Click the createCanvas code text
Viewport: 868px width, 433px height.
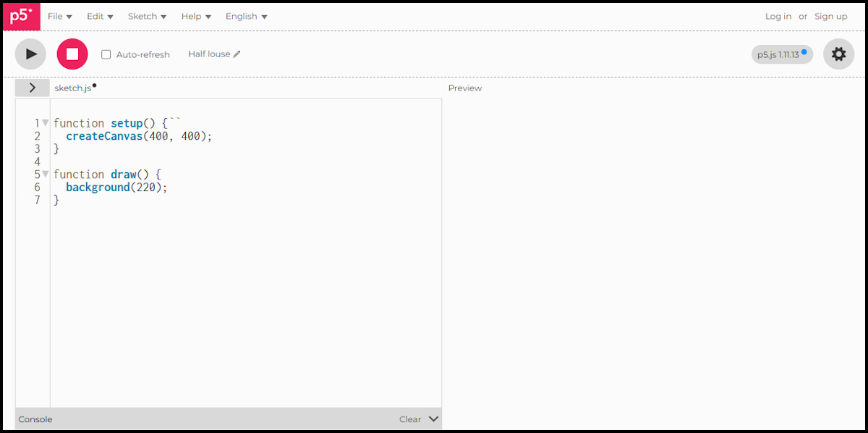coord(104,136)
